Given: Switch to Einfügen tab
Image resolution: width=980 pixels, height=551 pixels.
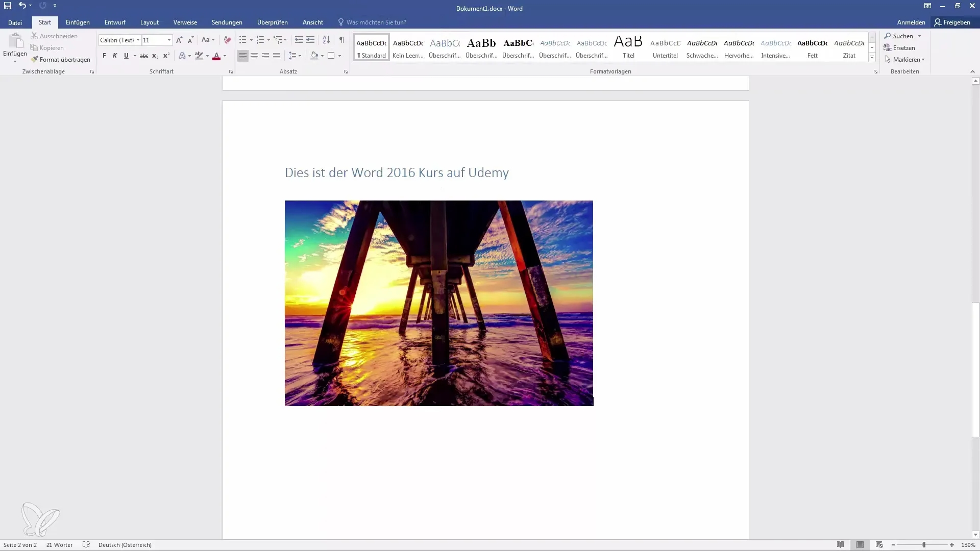Looking at the screenshot, I should [x=78, y=22].
